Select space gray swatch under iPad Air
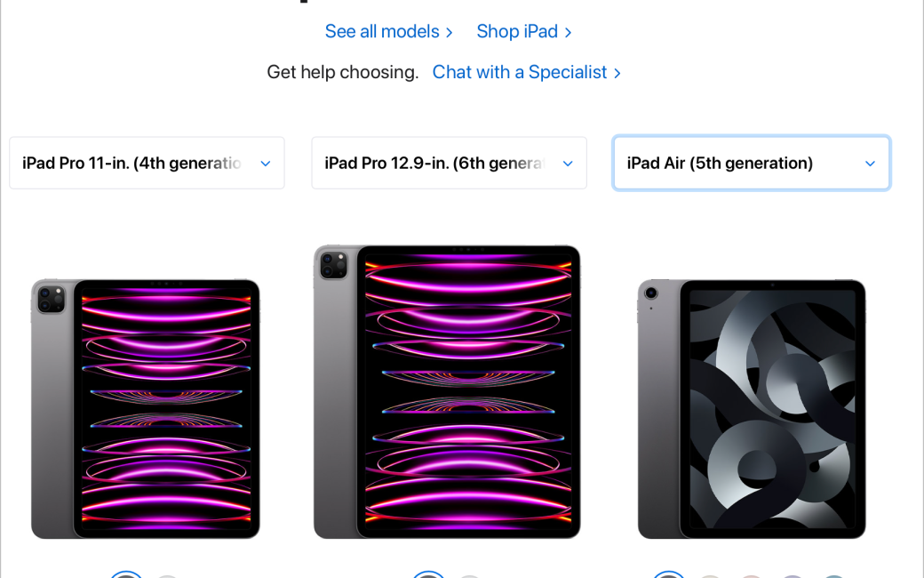Viewport: 924px width, 578px height. tap(669, 574)
